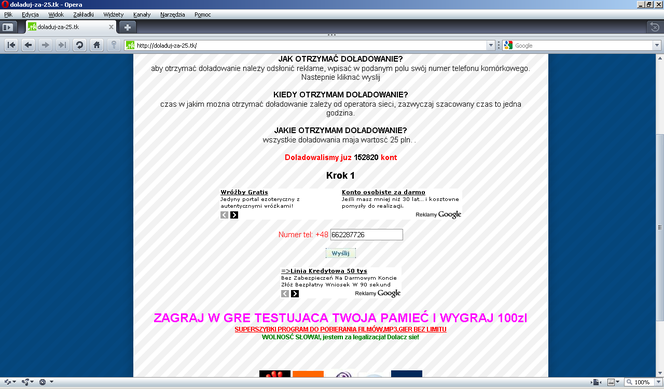Open the Pomoc menu
664x389 pixels.
[x=202, y=14]
